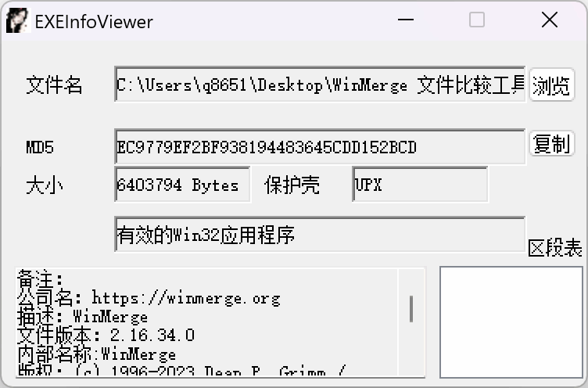Click the 公司名 https://winmerge.org line
This screenshot has height=388, width=588.
[149, 298]
